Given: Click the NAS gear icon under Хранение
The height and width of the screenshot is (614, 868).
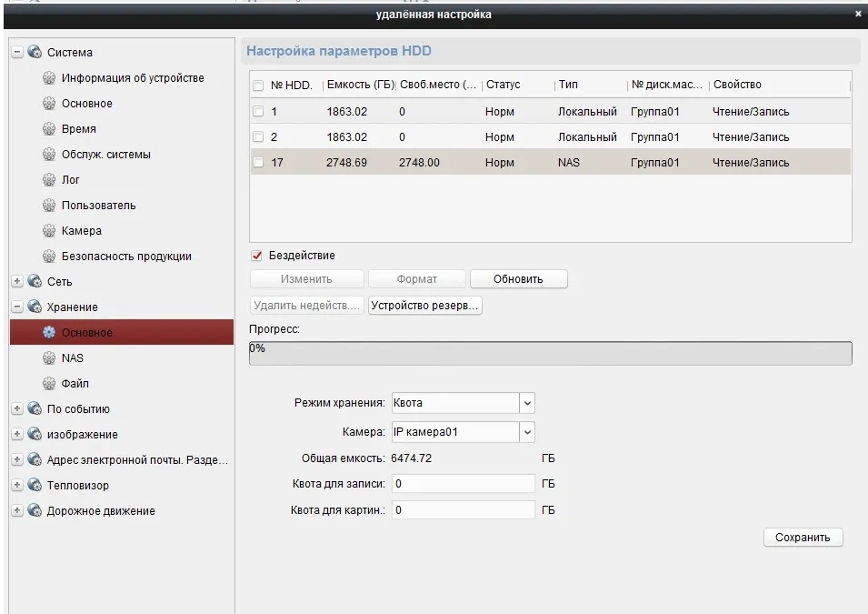Looking at the screenshot, I should pos(49,358).
